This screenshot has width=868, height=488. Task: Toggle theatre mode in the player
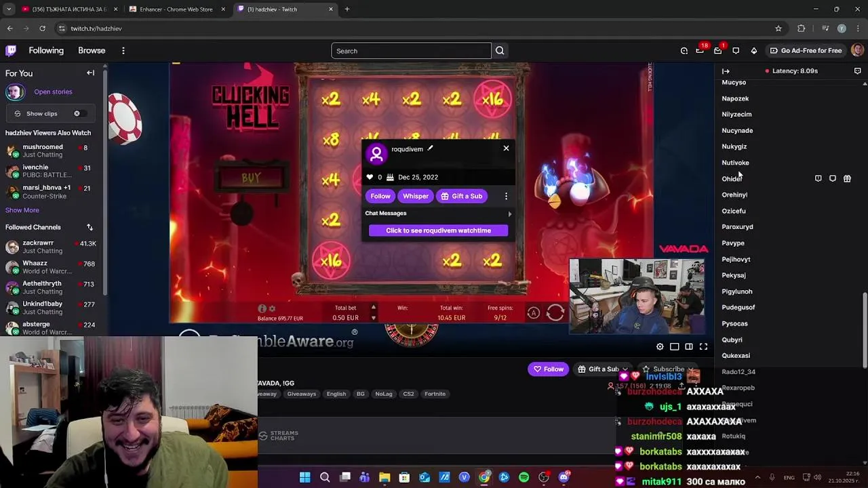(x=675, y=347)
